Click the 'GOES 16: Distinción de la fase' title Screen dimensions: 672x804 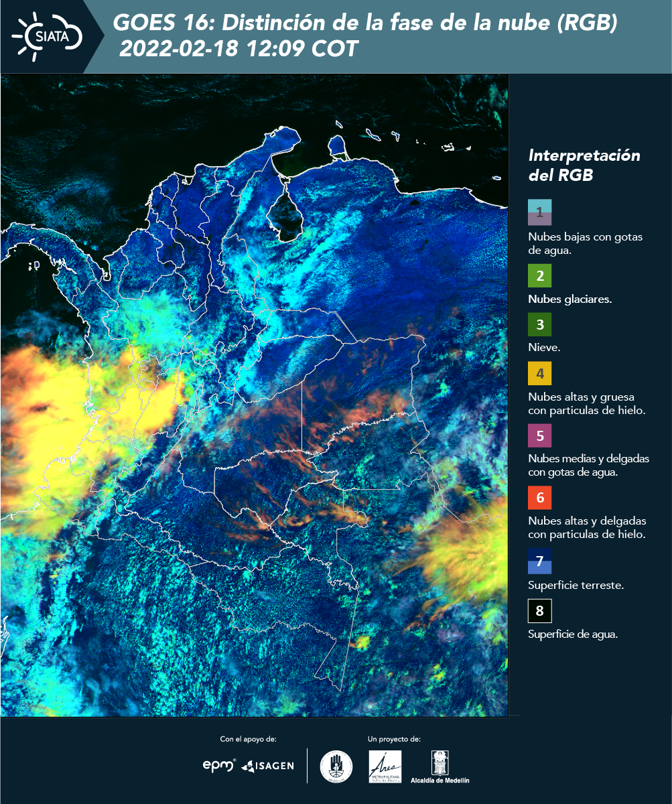(365, 23)
